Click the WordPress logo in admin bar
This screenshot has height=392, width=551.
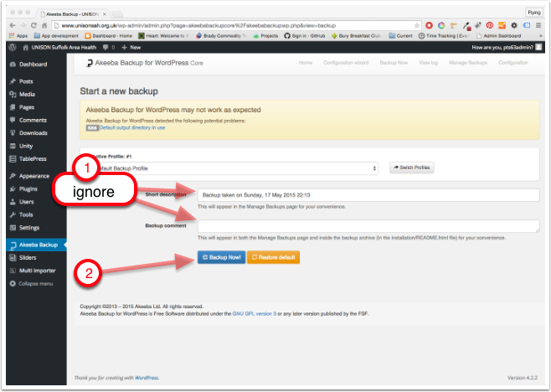[13, 47]
